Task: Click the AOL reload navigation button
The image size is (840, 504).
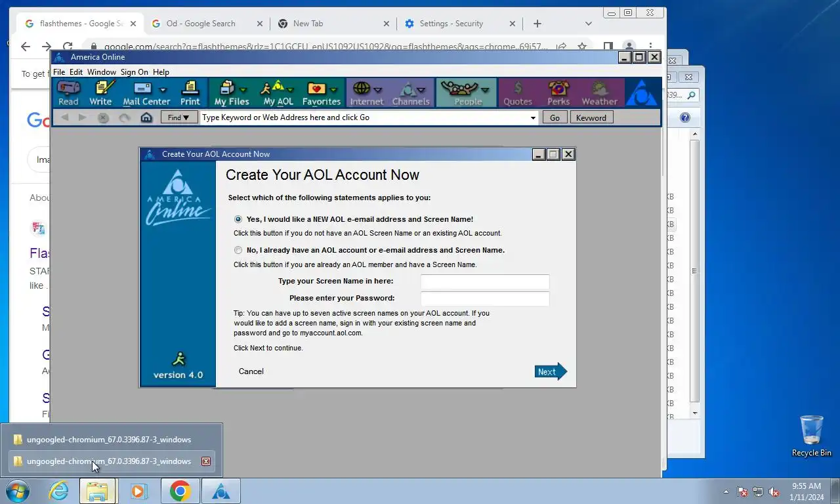Action: point(125,117)
